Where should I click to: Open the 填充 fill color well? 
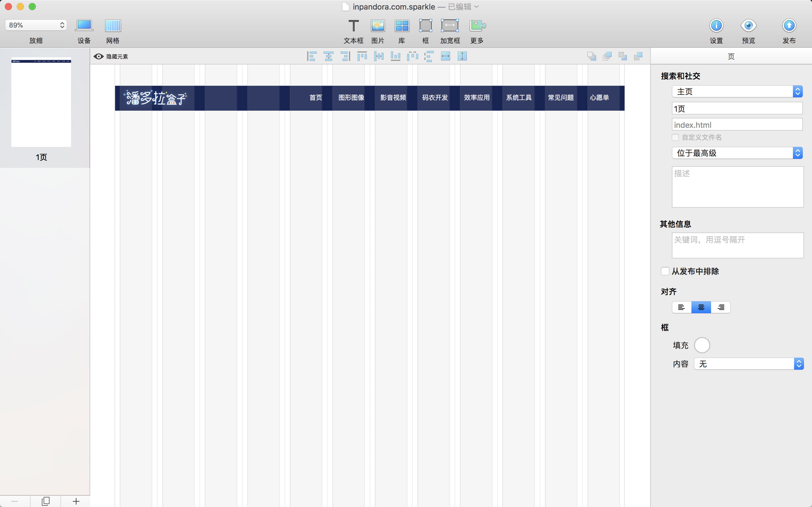702,345
